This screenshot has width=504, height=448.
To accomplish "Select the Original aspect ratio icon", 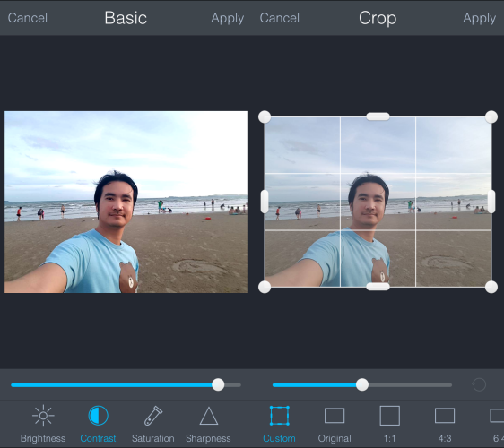I will click(x=335, y=416).
